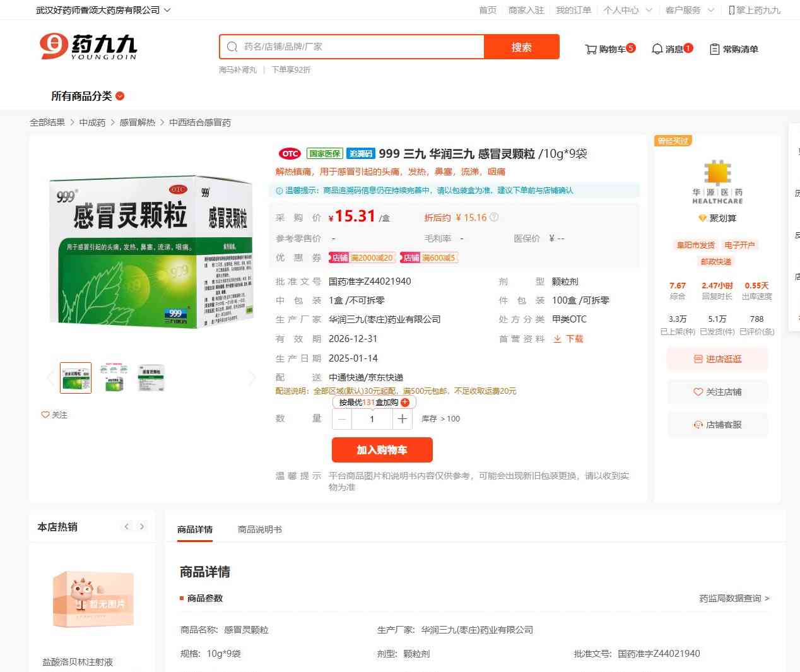Click the plus icon on 按最优131盒加购
Viewport: 800px width, 672px height.
pos(405,403)
